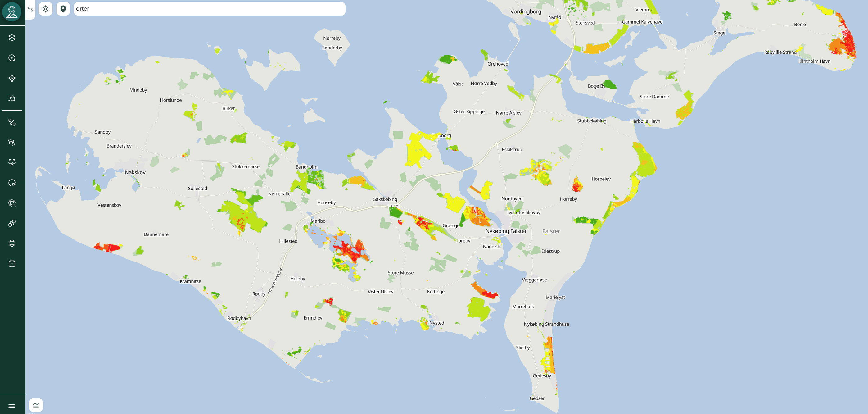Click the Kramnitse label

[x=190, y=281]
